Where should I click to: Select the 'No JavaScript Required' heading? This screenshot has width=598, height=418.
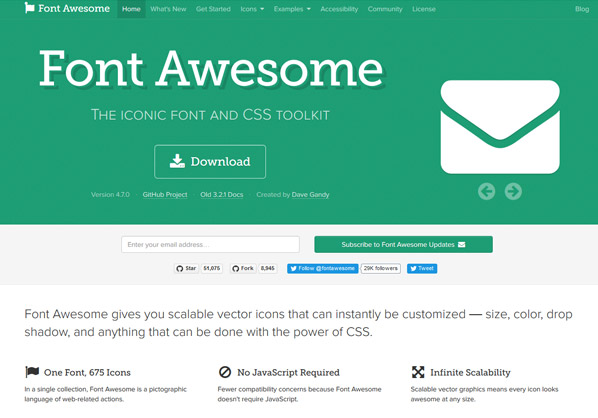pyautogui.click(x=288, y=373)
